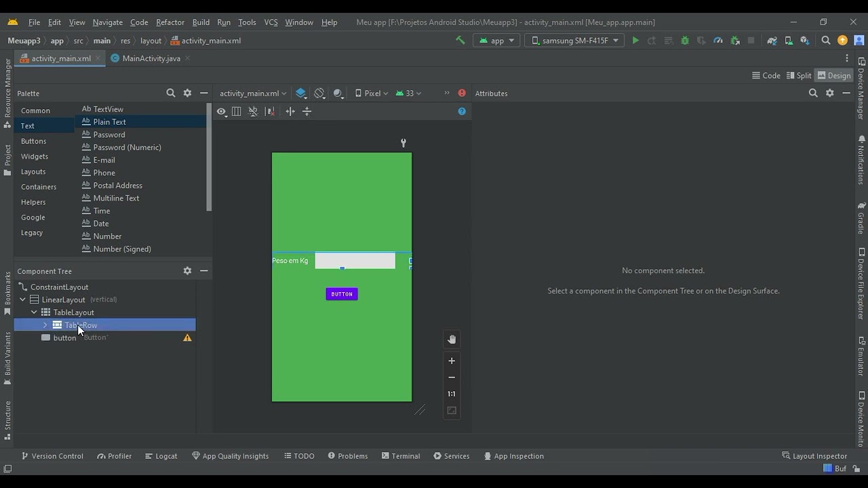Open the night mode dropdown

tap(338, 93)
